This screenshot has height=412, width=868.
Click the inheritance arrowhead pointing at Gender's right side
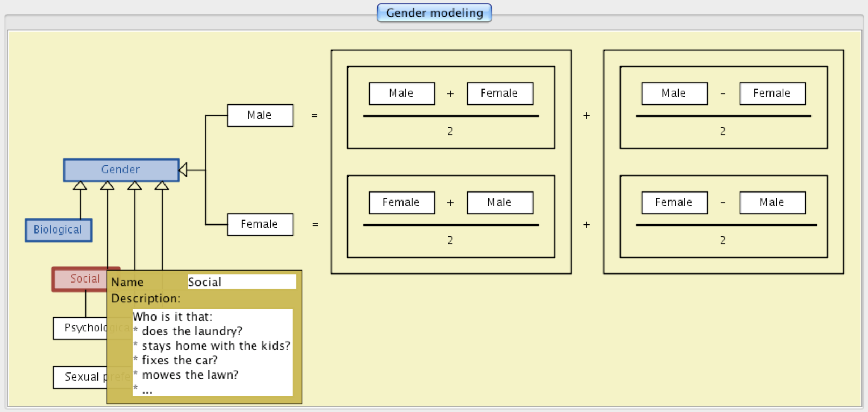184,170
